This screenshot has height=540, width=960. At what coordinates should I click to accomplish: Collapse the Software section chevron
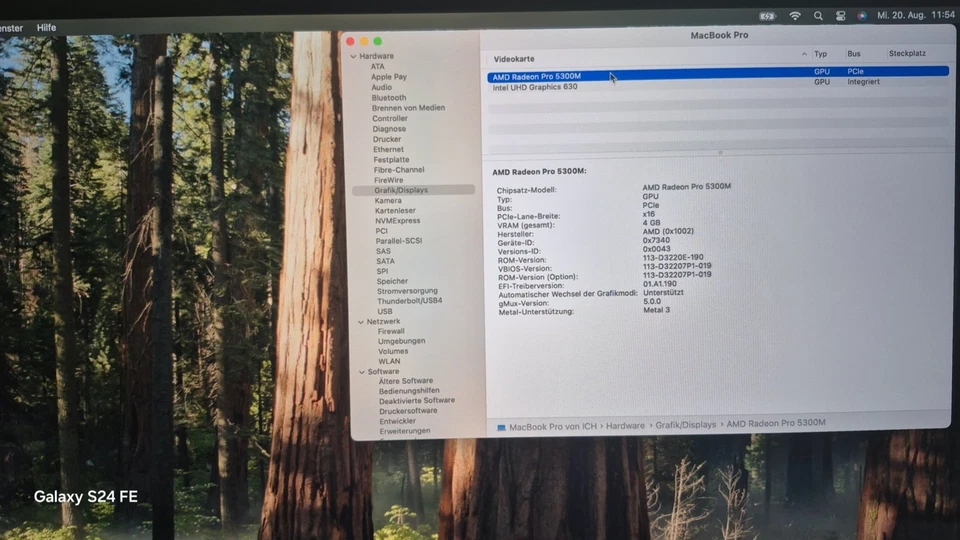tap(362, 372)
